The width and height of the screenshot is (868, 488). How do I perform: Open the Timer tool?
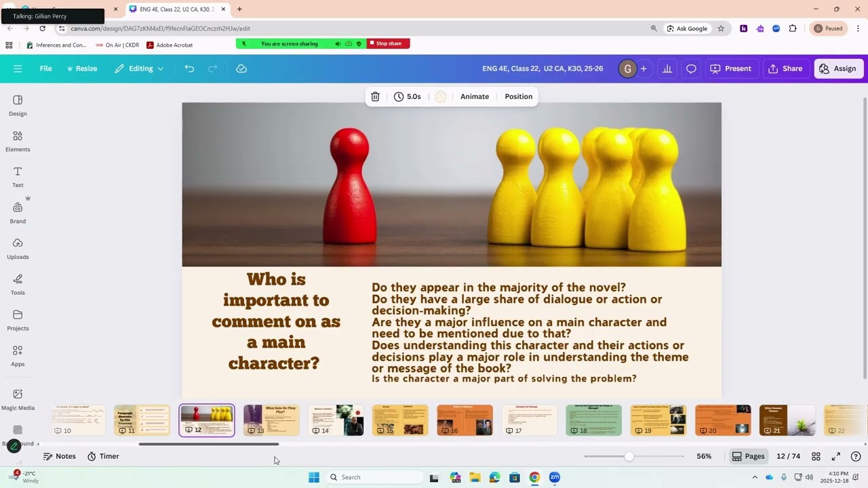tap(103, 456)
